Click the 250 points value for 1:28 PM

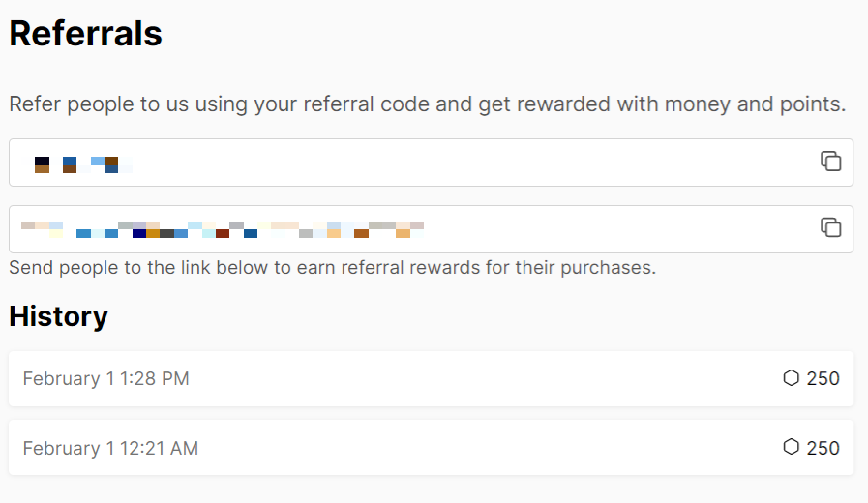click(823, 378)
